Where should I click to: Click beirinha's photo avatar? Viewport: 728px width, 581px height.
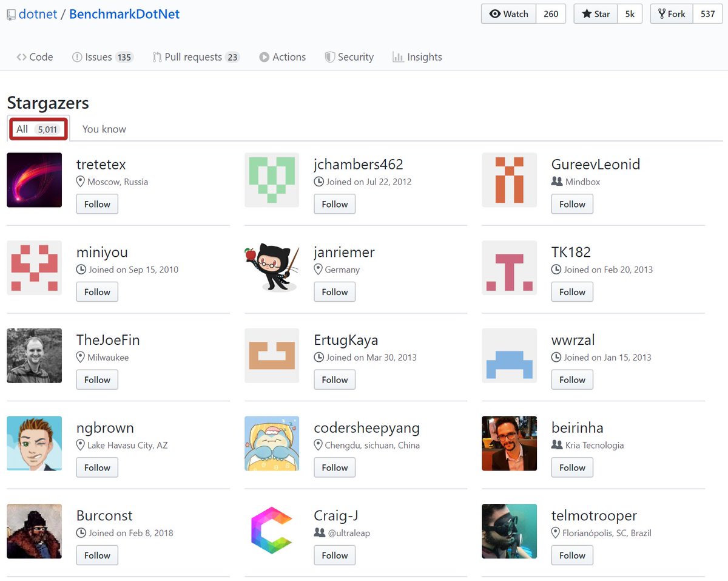[510, 443]
